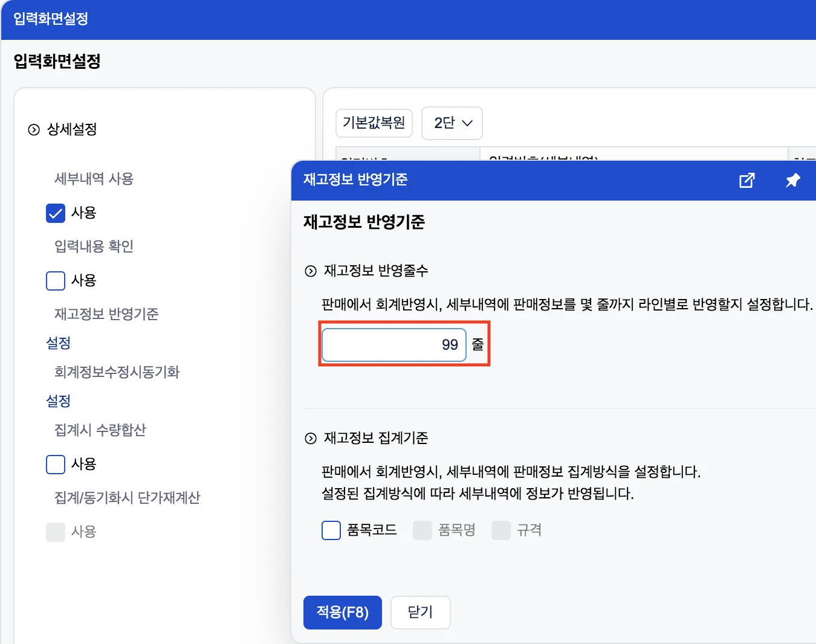Click the circled arrow beside 재고정보 집계기준
The height and width of the screenshot is (644, 816).
311,439
